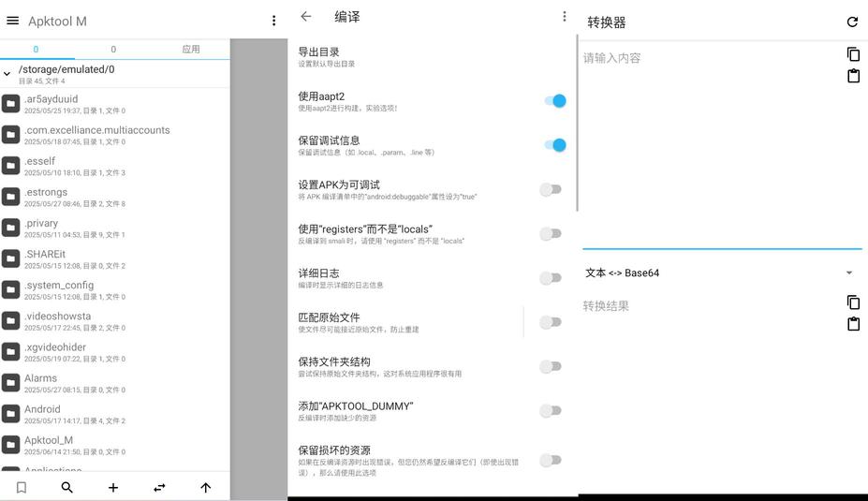Tap the bookmark icon in bottom toolbar
The width and height of the screenshot is (868, 501).
(22, 487)
